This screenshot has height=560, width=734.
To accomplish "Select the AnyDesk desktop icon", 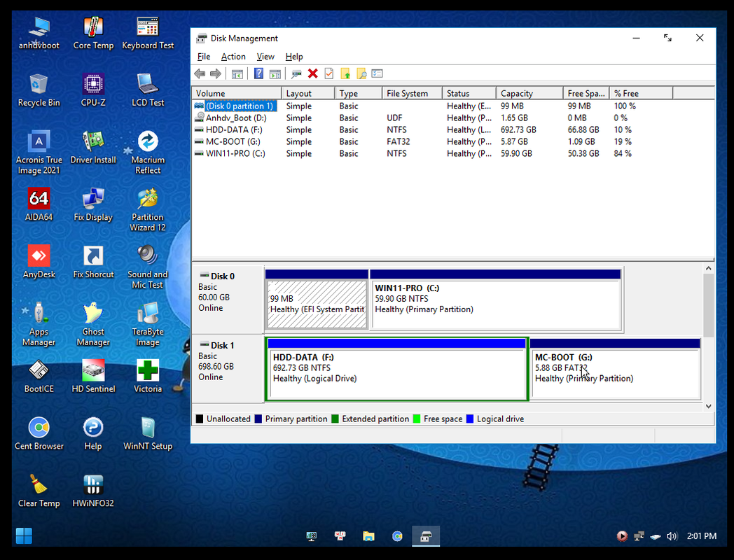I will (39, 262).
